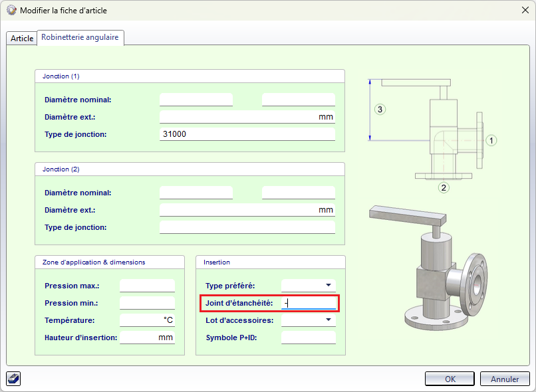The width and height of the screenshot is (536, 392).
Task: Click the Pression max. input field
Action: tap(147, 286)
